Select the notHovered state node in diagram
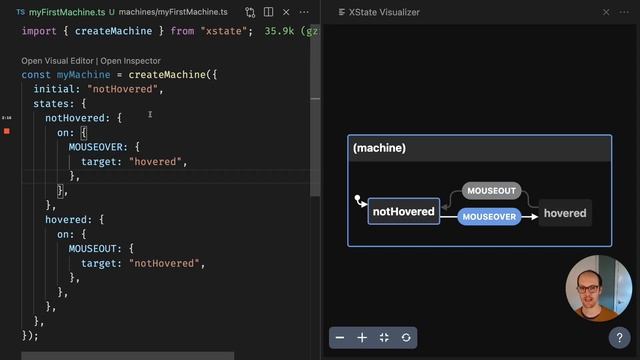Image resolution: width=640 pixels, height=360 pixels. [404, 211]
